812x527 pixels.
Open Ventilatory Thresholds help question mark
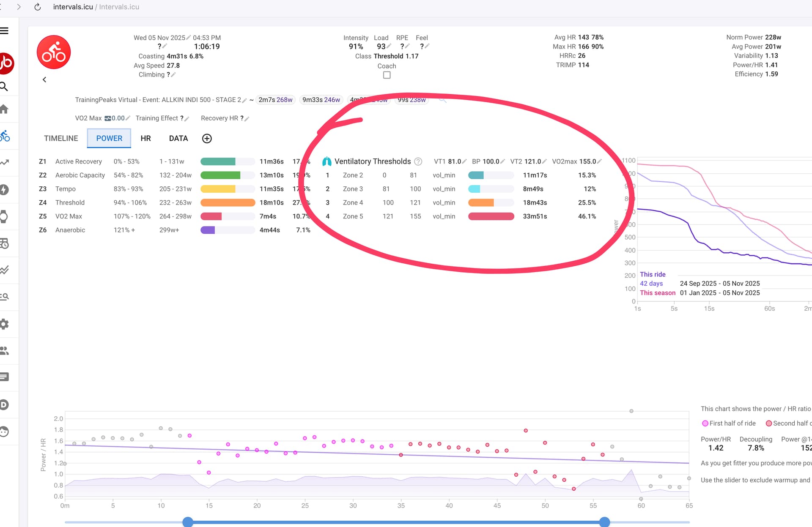(418, 161)
